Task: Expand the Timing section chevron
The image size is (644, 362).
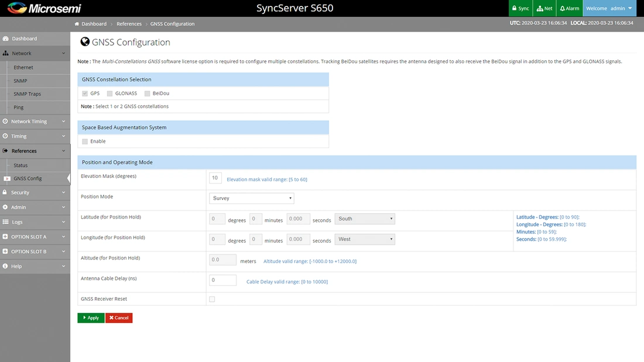Action: point(64,136)
